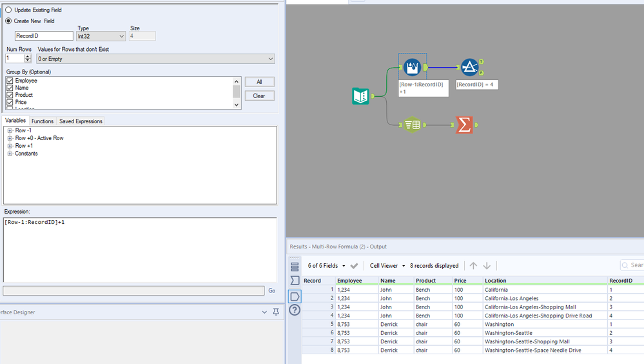Increase Num Rows with stepper arrows
The height and width of the screenshot is (364, 644).
pos(28,56)
